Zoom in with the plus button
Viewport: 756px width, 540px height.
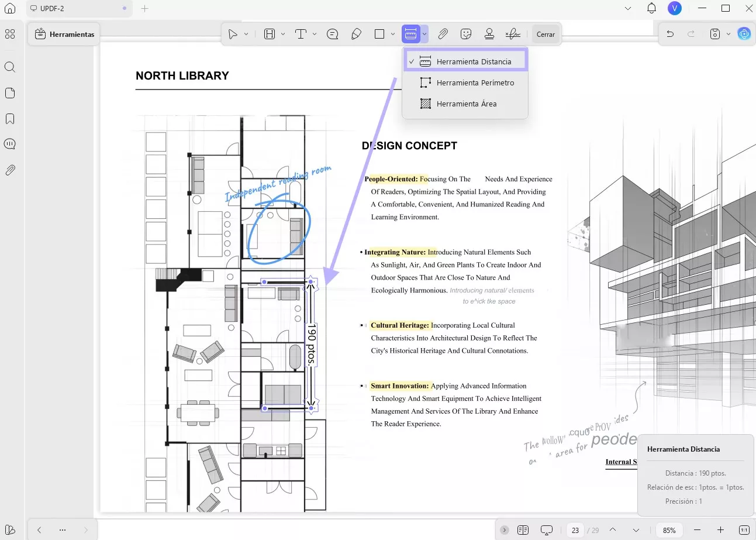tap(721, 530)
